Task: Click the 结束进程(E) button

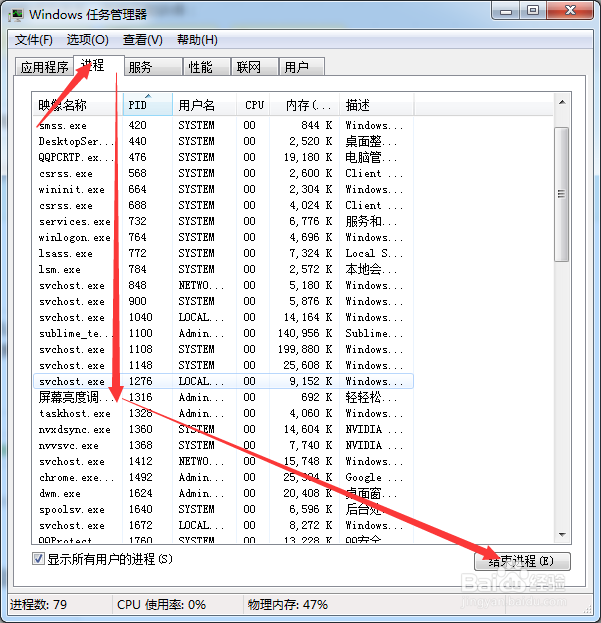Action: pyautogui.click(x=522, y=561)
